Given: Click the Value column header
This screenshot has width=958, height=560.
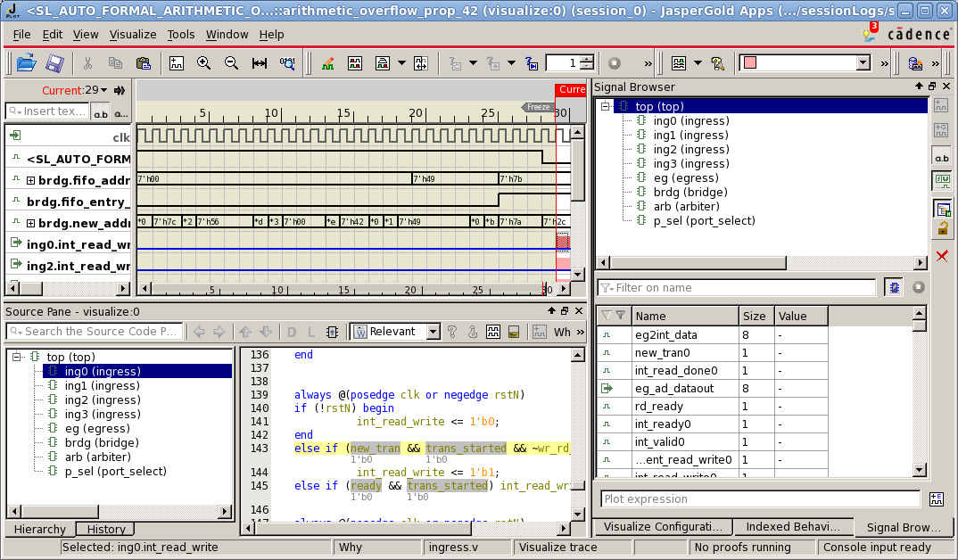Looking at the screenshot, I should tap(801, 316).
